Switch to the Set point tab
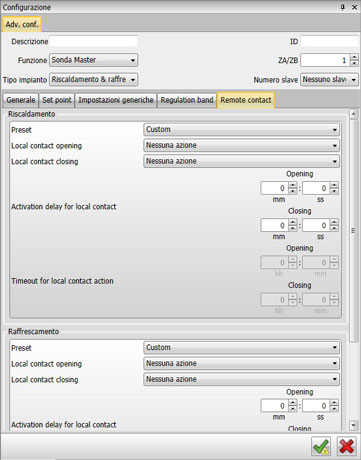This screenshot has width=361, height=460. coord(57,100)
